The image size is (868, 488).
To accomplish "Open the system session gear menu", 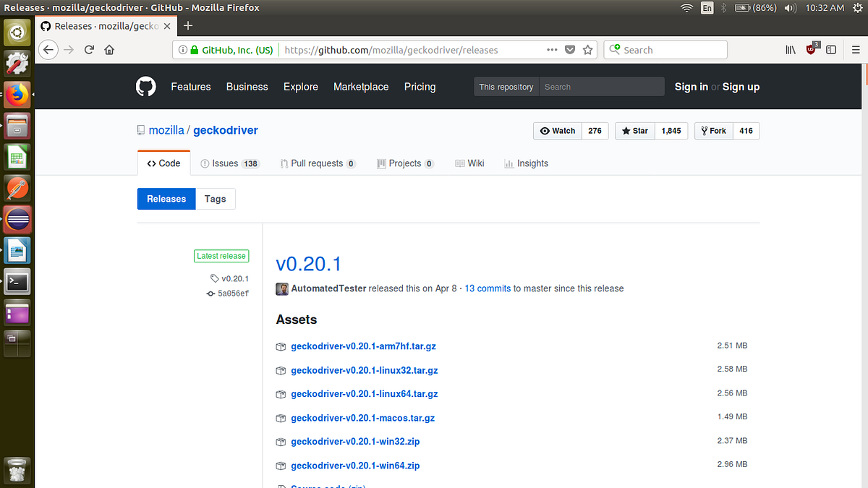I will [x=856, y=8].
